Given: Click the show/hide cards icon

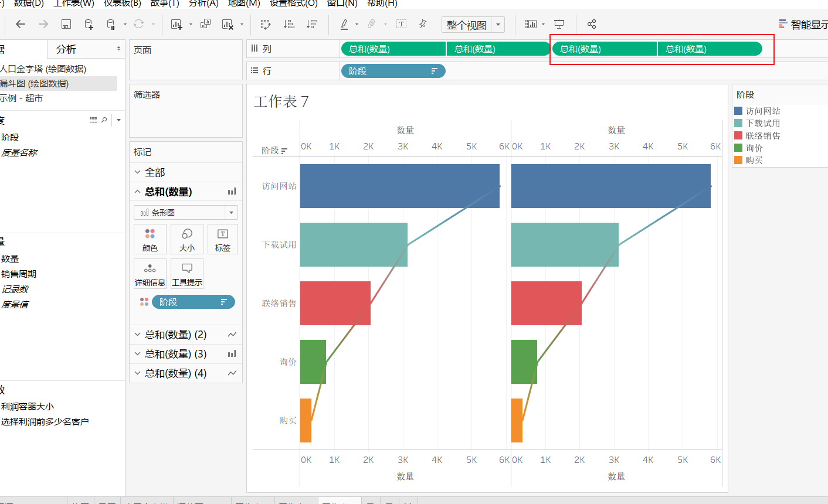Looking at the screenshot, I should click(x=531, y=24).
